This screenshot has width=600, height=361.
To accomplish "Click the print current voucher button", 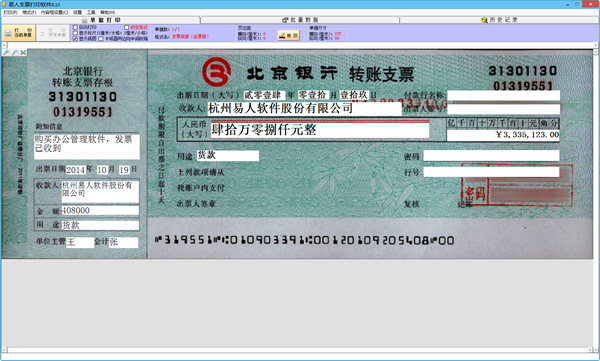I will pyautogui.click(x=19, y=33).
